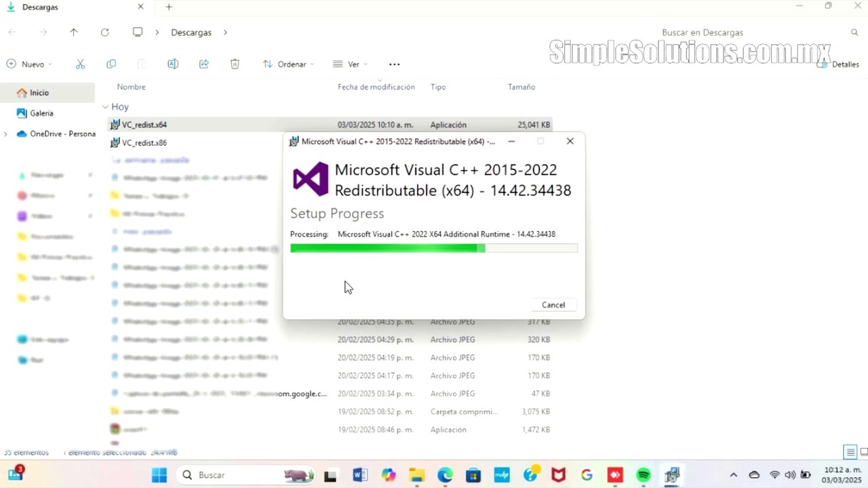Open the Ordenar sort dropdown

tap(288, 64)
